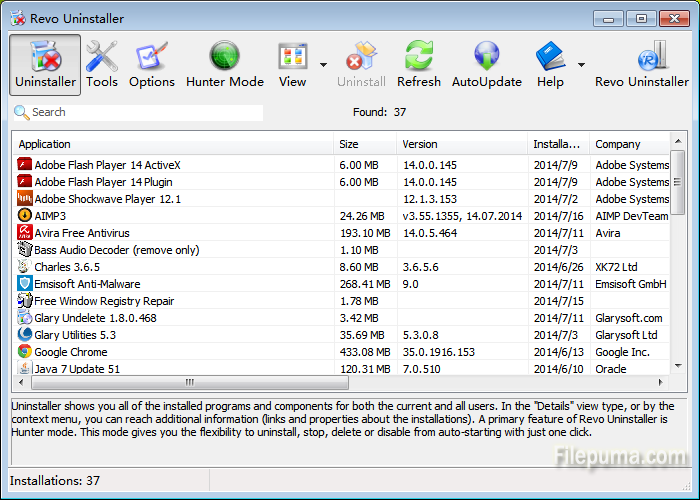Click the View toolbar icon
The height and width of the screenshot is (500, 700).
point(292,64)
